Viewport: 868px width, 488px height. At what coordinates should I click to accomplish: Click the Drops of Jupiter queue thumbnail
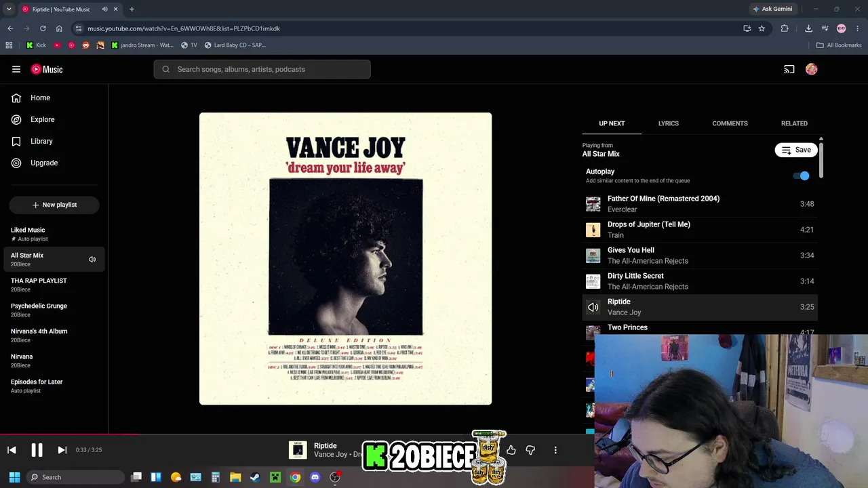coord(593,230)
